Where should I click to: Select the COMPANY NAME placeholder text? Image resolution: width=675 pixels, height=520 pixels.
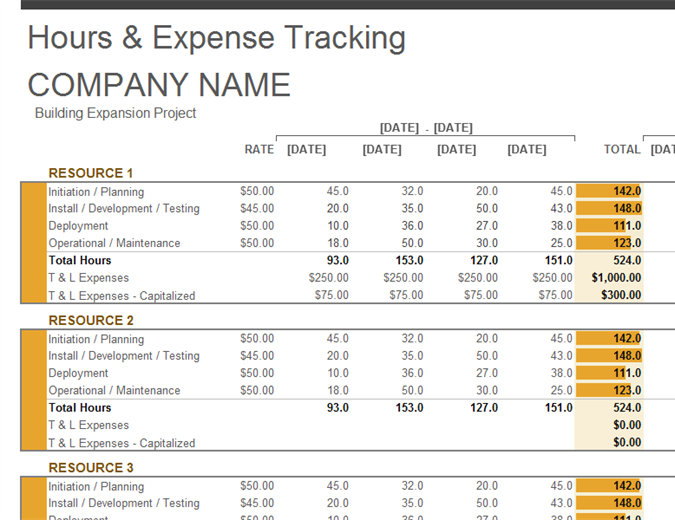159,85
